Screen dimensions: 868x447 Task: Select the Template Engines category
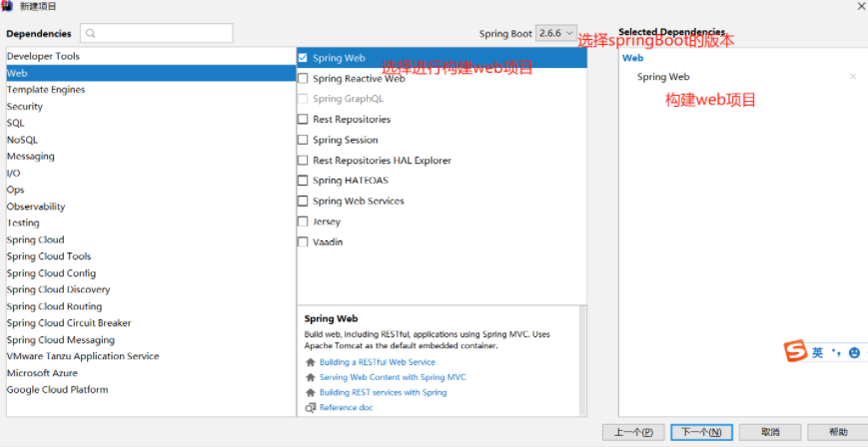151,90
